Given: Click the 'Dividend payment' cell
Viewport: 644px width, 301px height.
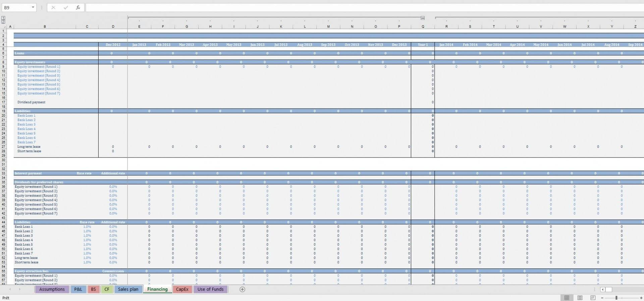Looking at the screenshot, I should point(31,102).
